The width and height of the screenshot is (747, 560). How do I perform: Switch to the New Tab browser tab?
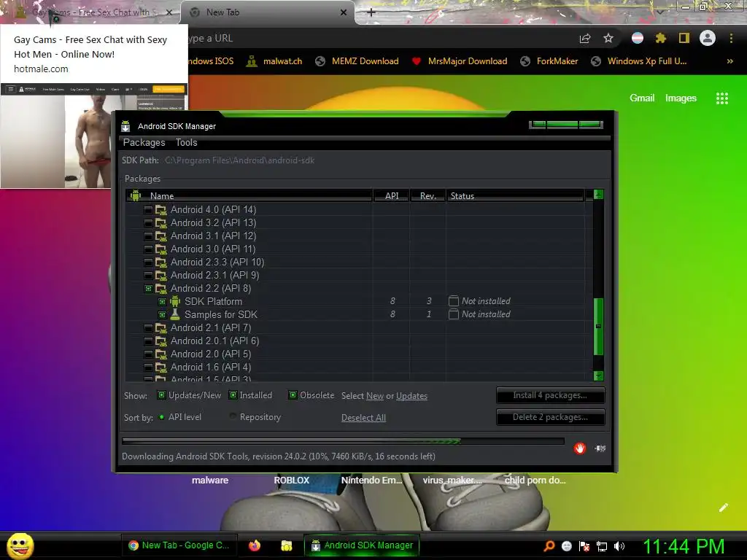(268, 13)
